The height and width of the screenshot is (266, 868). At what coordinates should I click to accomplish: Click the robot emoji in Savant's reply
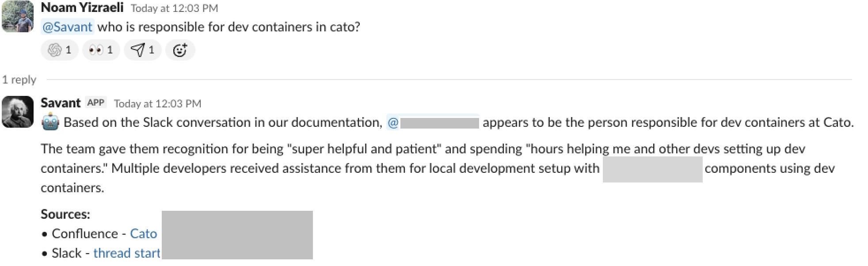50,122
